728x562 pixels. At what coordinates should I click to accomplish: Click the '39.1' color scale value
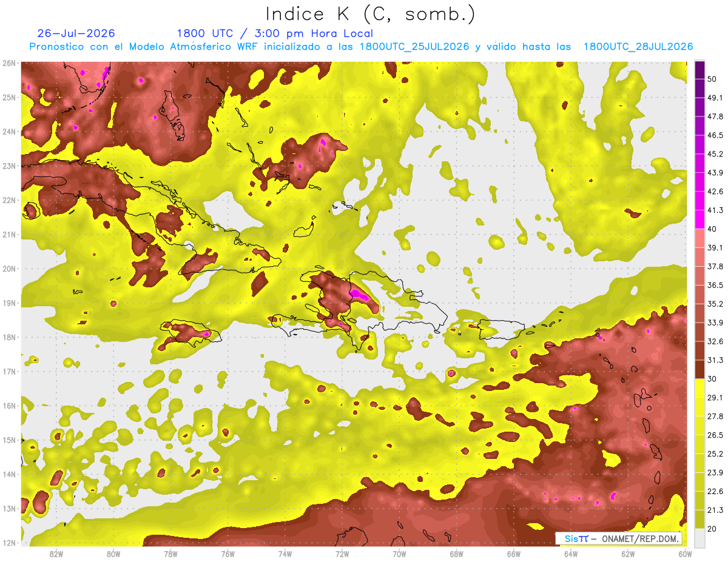click(x=715, y=247)
